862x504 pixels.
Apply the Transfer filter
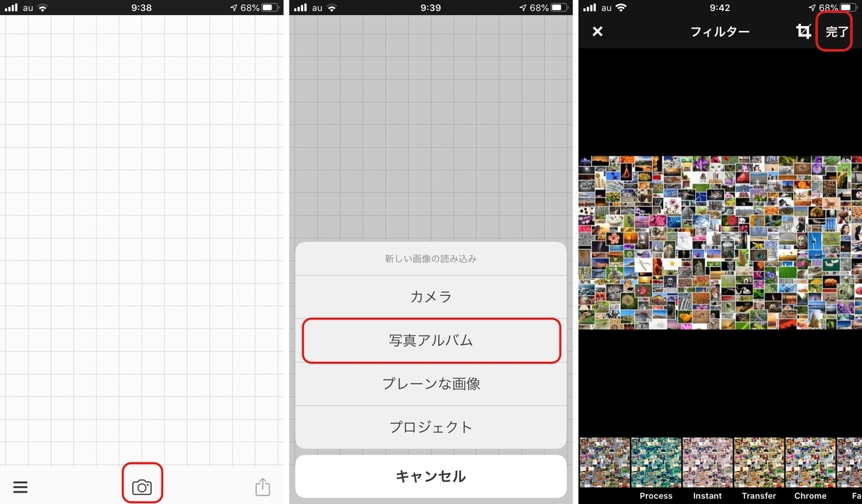point(759,463)
